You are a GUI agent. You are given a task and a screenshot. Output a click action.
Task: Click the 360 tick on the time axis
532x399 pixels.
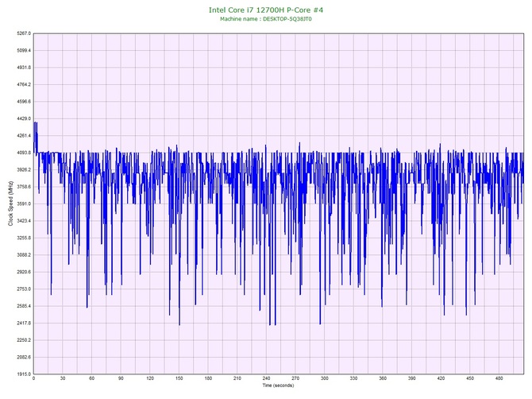(383, 378)
